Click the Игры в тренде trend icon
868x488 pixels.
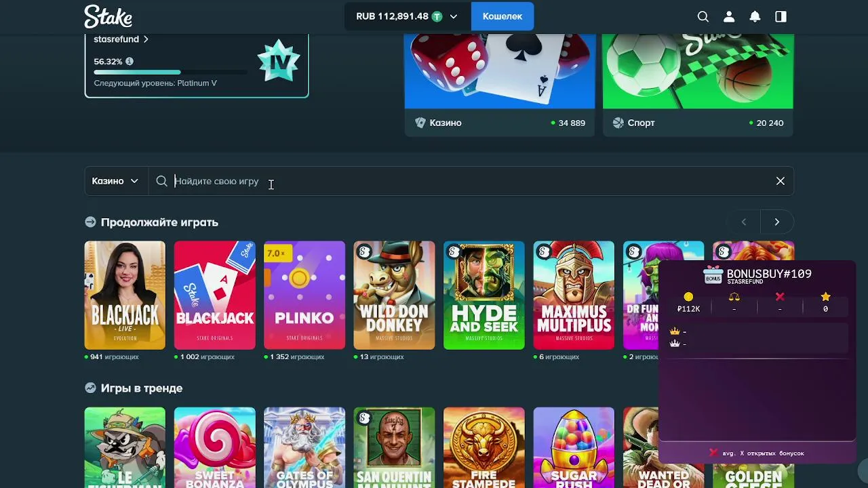90,388
